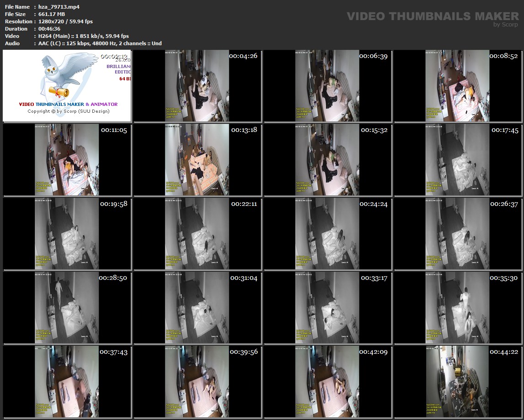Viewport: 524px width, 420px height.
Task: Pick the frame labeled 00:19:58
Action: [x=67, y=234]
